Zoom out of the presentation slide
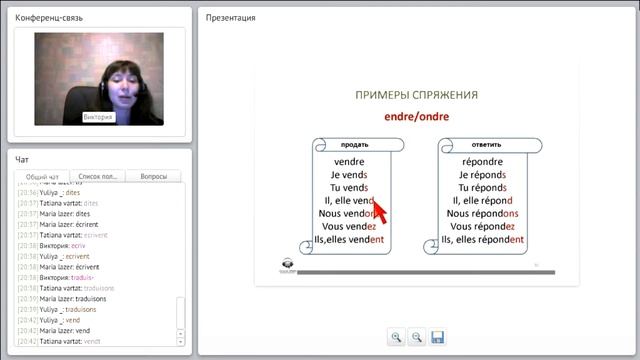Image resolution: width=640 pixels, height=360 pixels. pyautogui.click(x=416, y=337)
